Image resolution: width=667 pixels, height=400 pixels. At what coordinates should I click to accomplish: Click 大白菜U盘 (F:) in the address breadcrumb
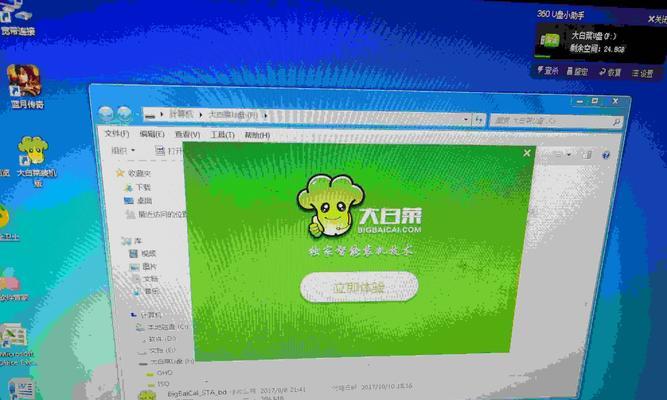tap(233, 115)
